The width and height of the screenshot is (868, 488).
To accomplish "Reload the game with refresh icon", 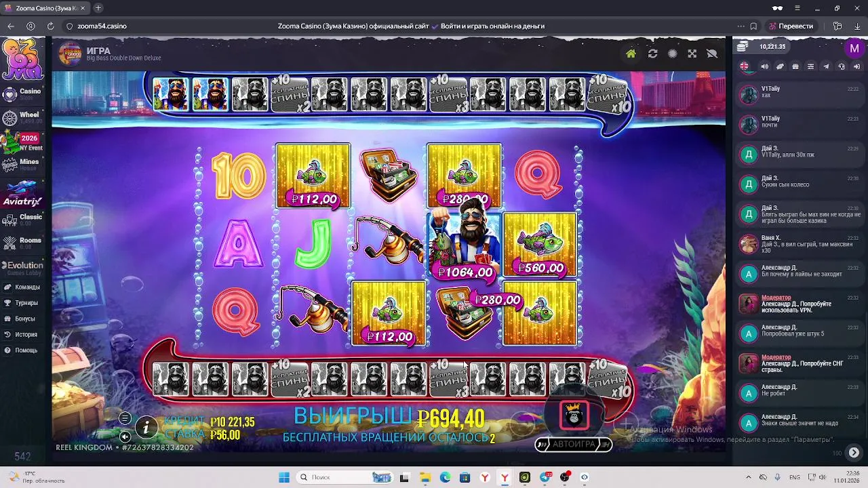I will [x=652, y=54].
